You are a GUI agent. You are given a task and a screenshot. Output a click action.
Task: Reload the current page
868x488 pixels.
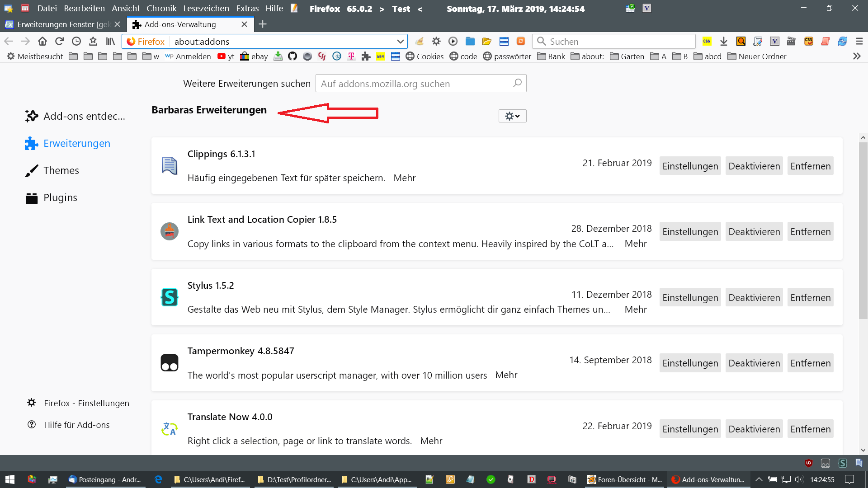[x=59, y=42]
